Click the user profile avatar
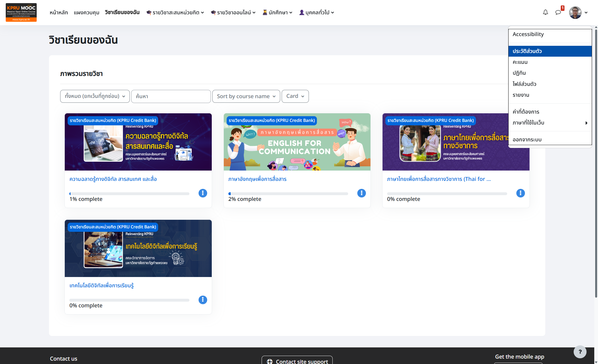This screenshot has height=364, width=598. pyautogui.click(x=575, y=12)
